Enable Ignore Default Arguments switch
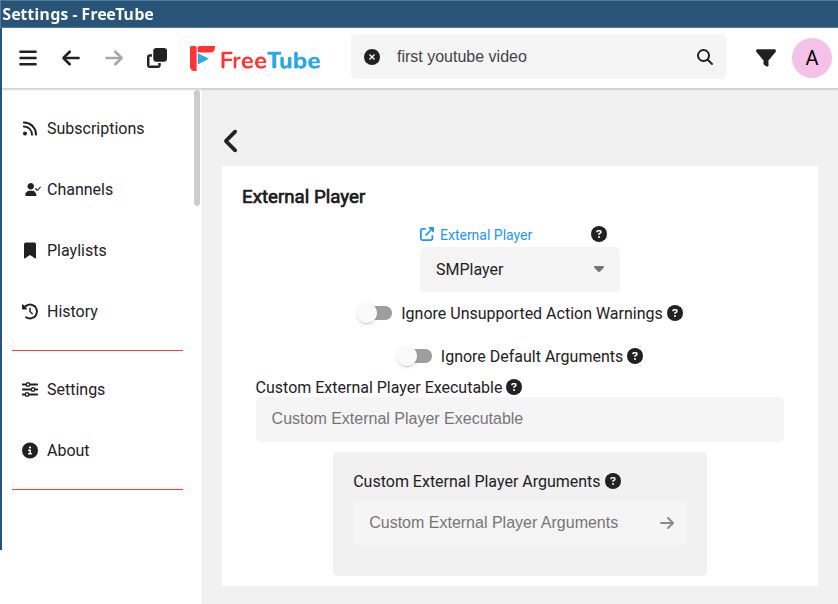This screenshot has height=604, width=838. [414, 356]
